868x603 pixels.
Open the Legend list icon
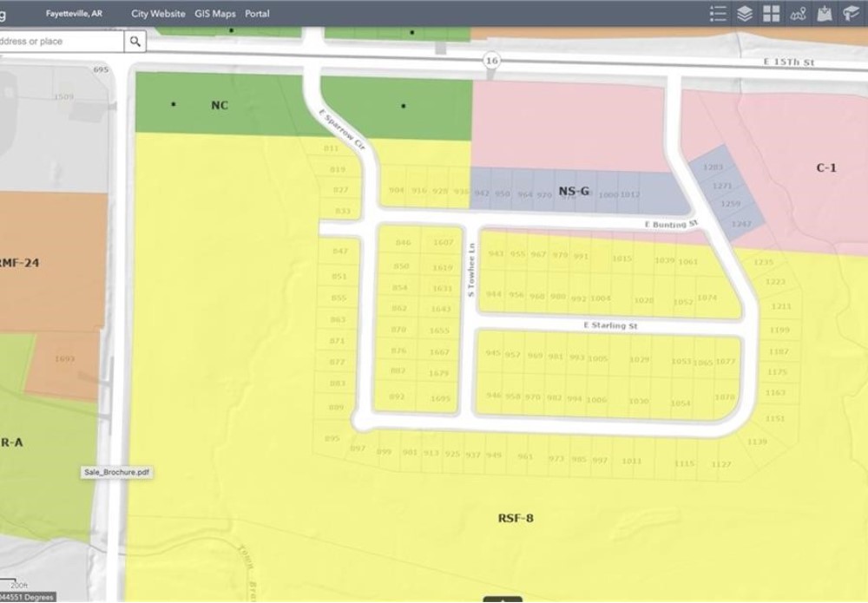[718, 13]
